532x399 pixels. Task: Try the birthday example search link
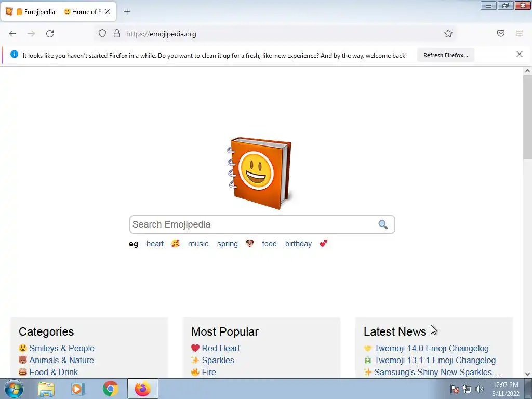pos(298,244)
